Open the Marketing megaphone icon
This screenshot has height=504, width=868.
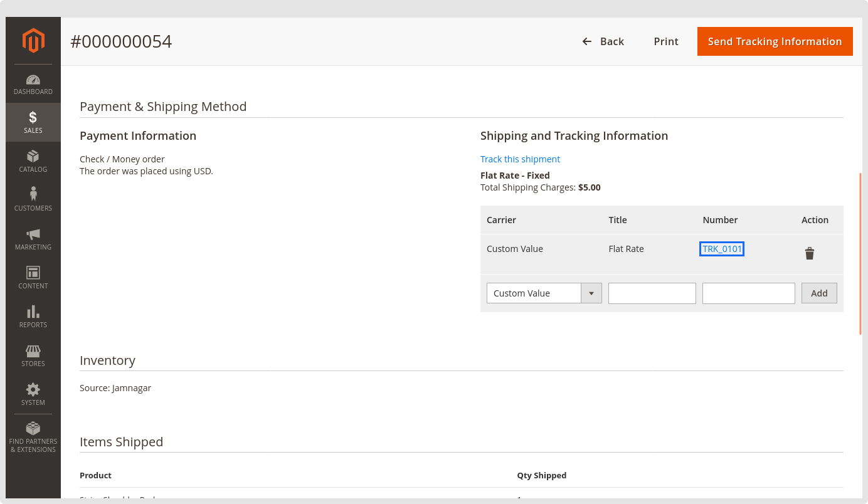[x=33, y=234]
